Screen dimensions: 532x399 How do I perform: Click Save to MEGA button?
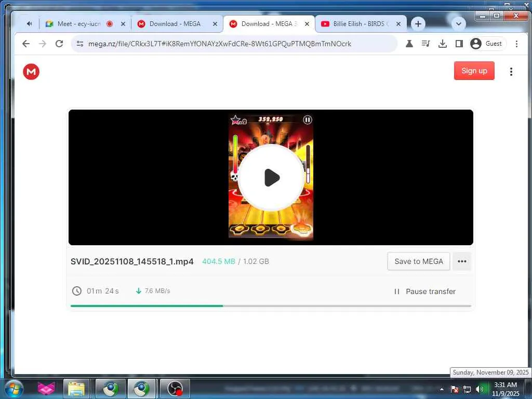pyautogui.click(x=419, y=261)
